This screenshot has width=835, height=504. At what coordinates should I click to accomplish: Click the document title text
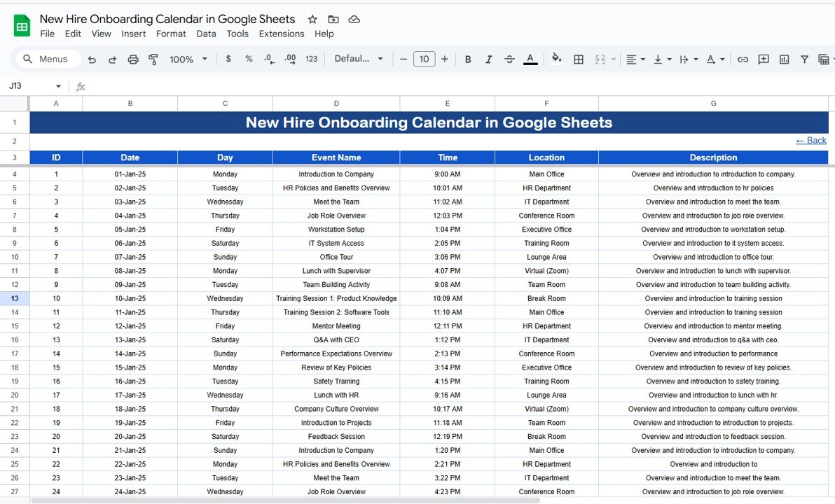(x=167, y=19)
